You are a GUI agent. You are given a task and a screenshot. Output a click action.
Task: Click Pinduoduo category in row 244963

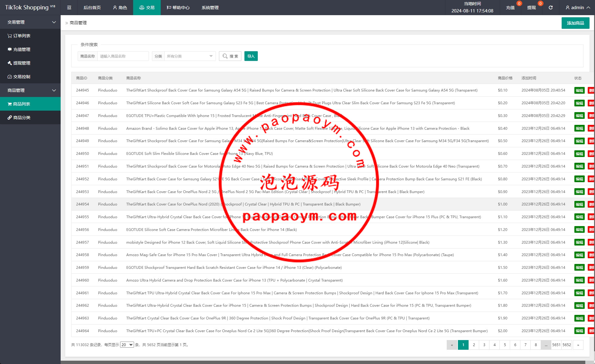107,318
